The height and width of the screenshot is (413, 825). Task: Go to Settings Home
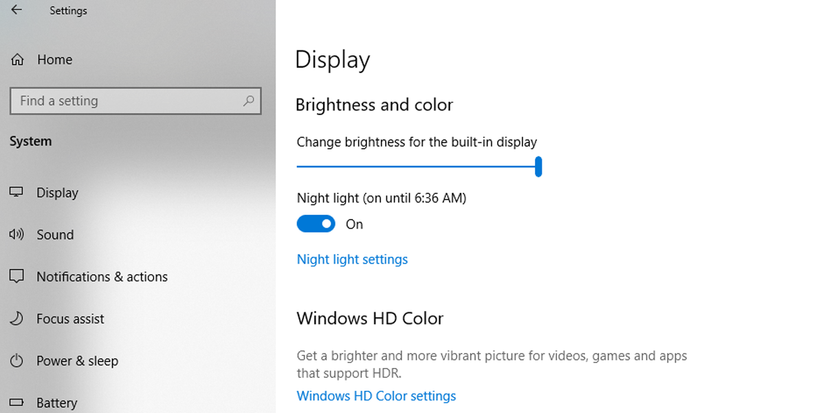point(55,60)
